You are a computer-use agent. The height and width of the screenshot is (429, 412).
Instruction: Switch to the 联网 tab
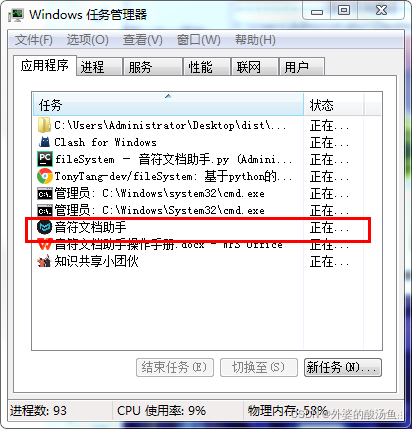(x=255, y=67)
